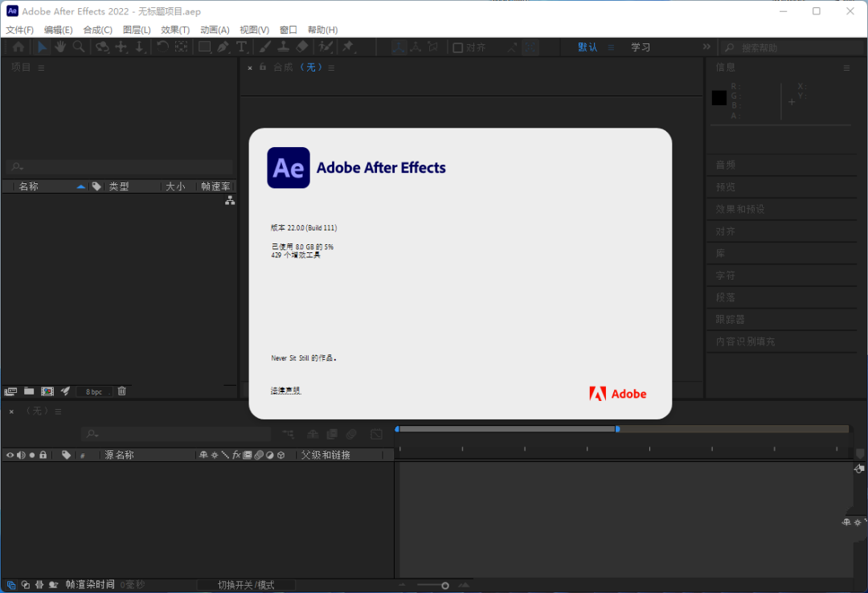Click the timeline zoom slider handle

coord(445,585)
